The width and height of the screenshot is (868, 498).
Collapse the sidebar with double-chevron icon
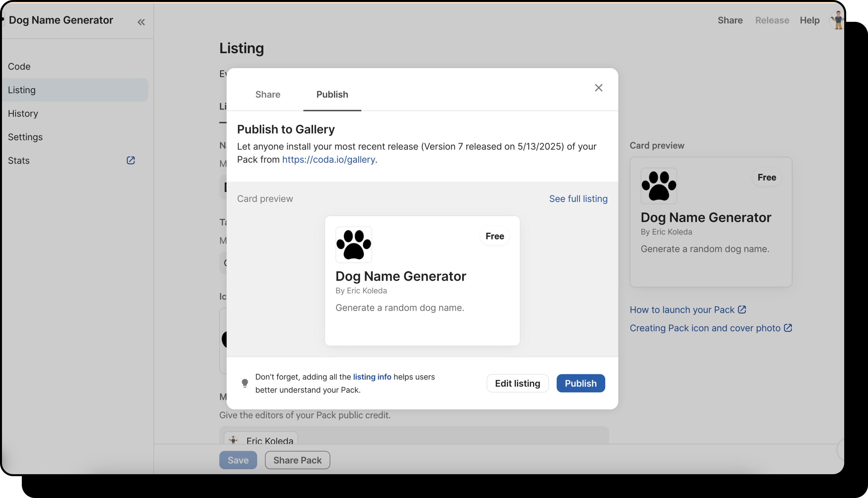pos(141,22)
